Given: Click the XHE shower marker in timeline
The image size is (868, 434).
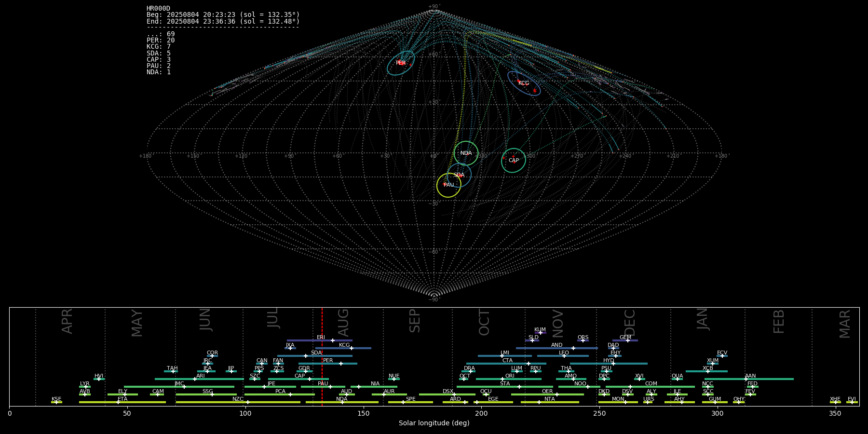Looking at the screenshot, I should 835,402.
